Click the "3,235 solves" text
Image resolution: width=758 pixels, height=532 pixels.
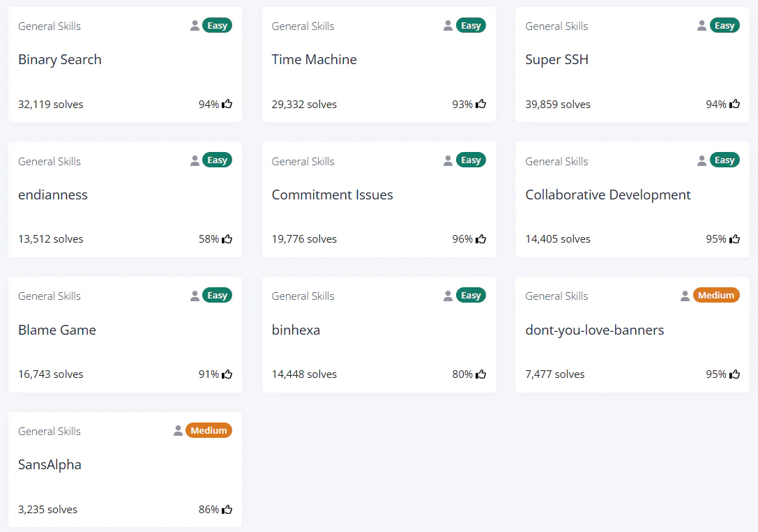coord(47,510)
